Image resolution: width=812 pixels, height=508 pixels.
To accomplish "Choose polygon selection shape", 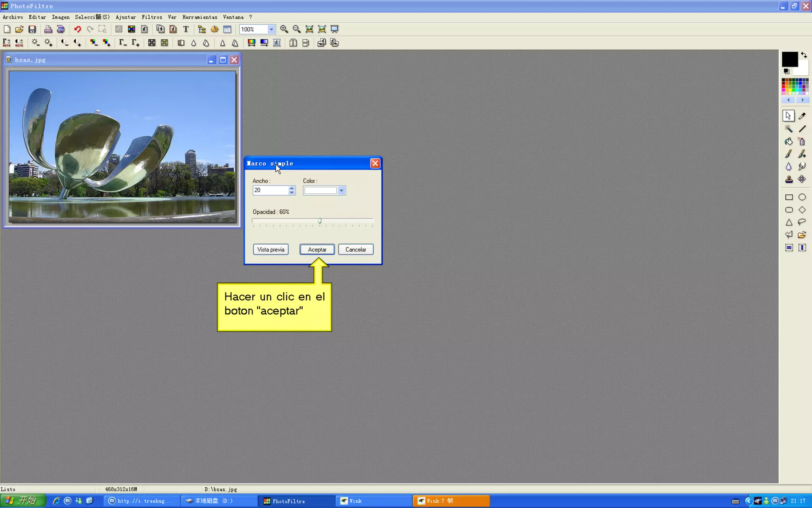I will 789,235.
